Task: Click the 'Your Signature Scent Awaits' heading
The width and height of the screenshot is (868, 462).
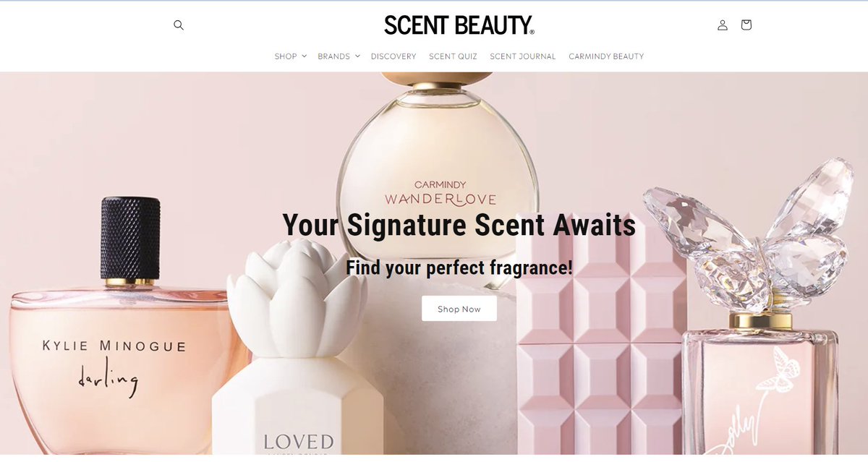Action: click(x=459, y=225)
